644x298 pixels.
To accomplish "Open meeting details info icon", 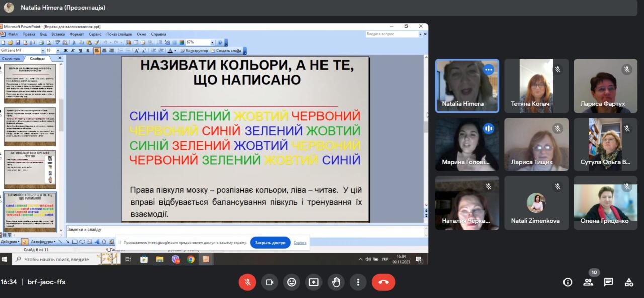I will [x=568, y=282].
